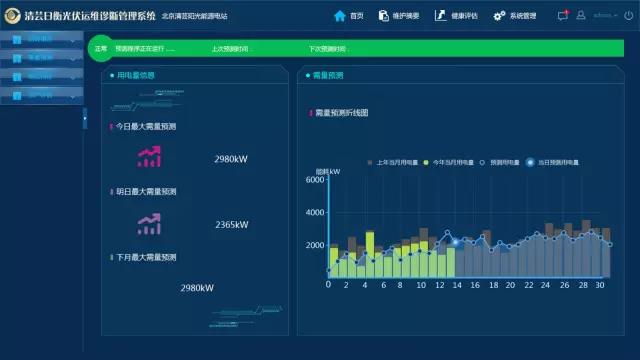Click the round system logo icon
Screen dimensions: 640x360
coord(12,16)
